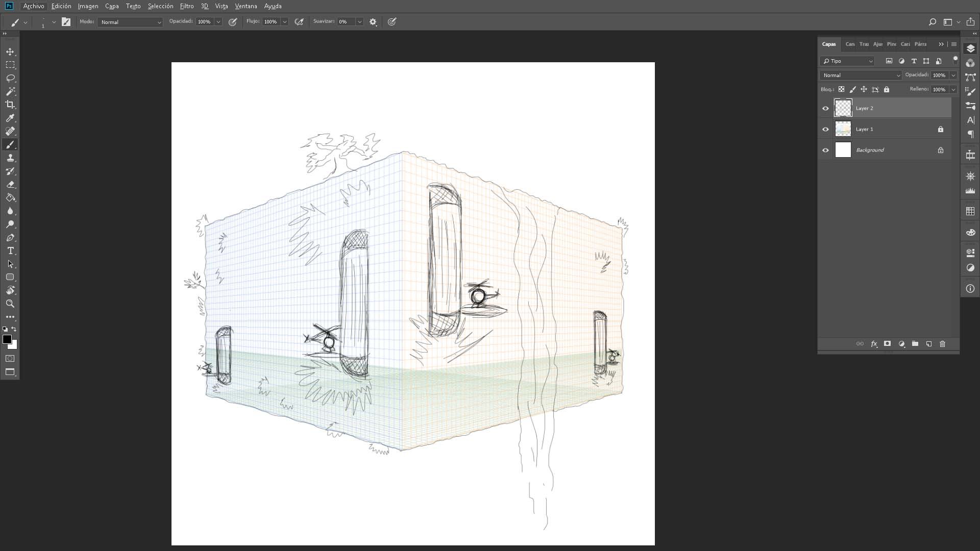
Task: Toggle lock position
Action: tap(864, 89)
